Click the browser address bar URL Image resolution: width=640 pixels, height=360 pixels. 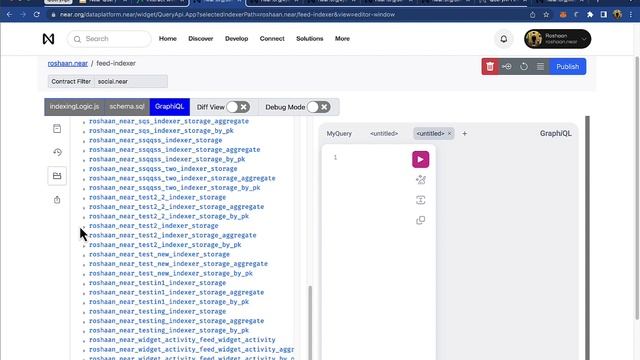pyautogui.click(x=227, y=15)
